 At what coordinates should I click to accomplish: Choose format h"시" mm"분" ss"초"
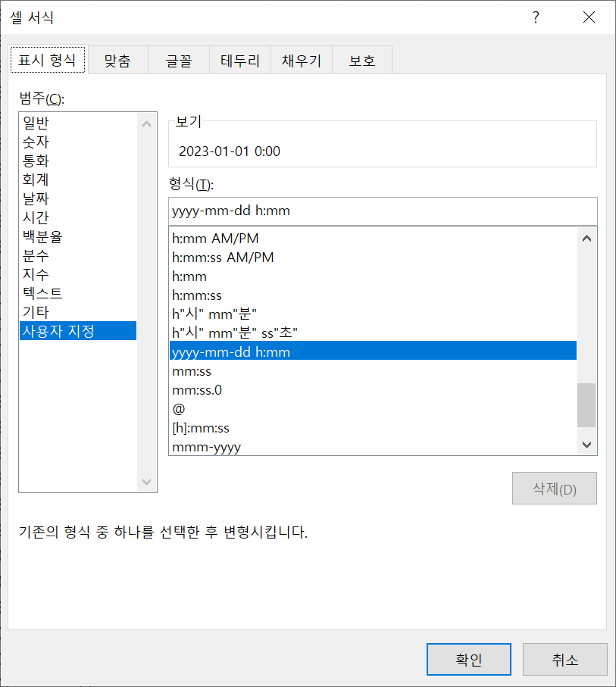point(373,333)
